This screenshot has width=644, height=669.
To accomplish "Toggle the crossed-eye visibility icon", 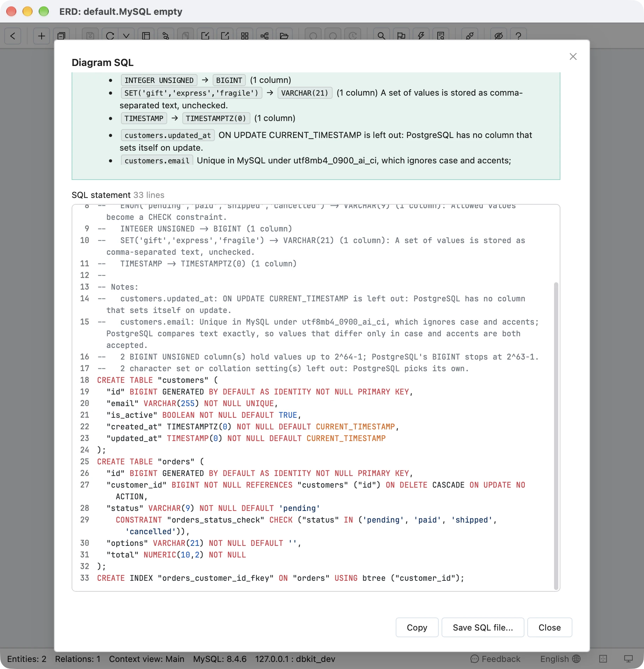I will [499, 36].
